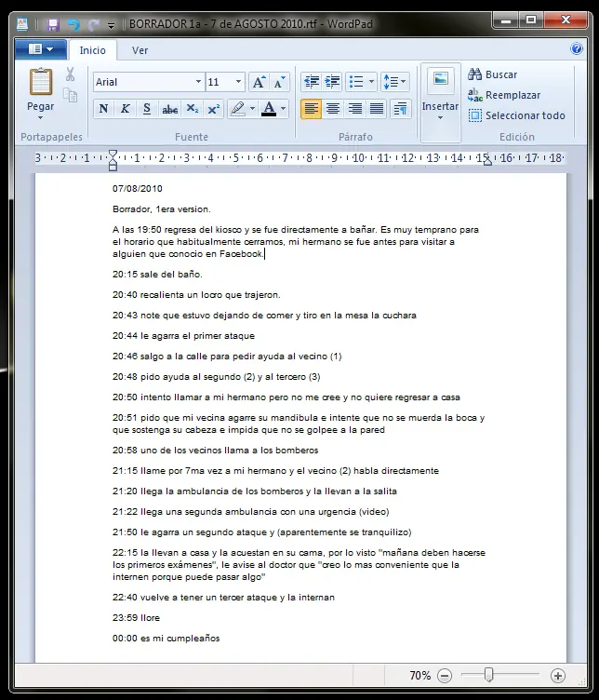The width and height of the screenshot is (599, 700).
Task: Toggle subscript X2 button
Action: coord(193,109)
